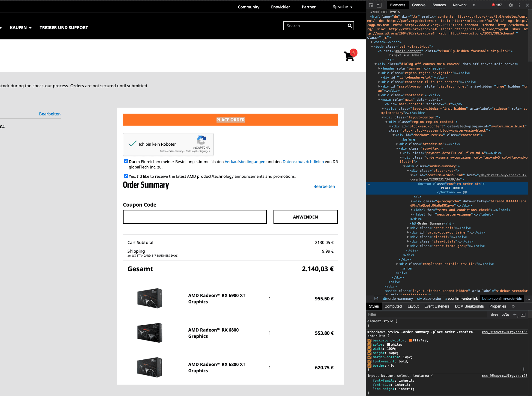Screen dimensions: 532x396
Task: Click the orange #ff7423 color swatch
Action: 410,341
